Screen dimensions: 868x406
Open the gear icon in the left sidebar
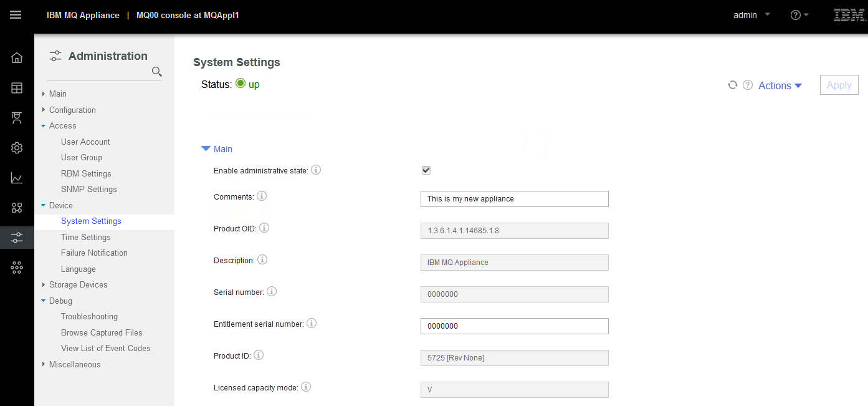[17, 148]
